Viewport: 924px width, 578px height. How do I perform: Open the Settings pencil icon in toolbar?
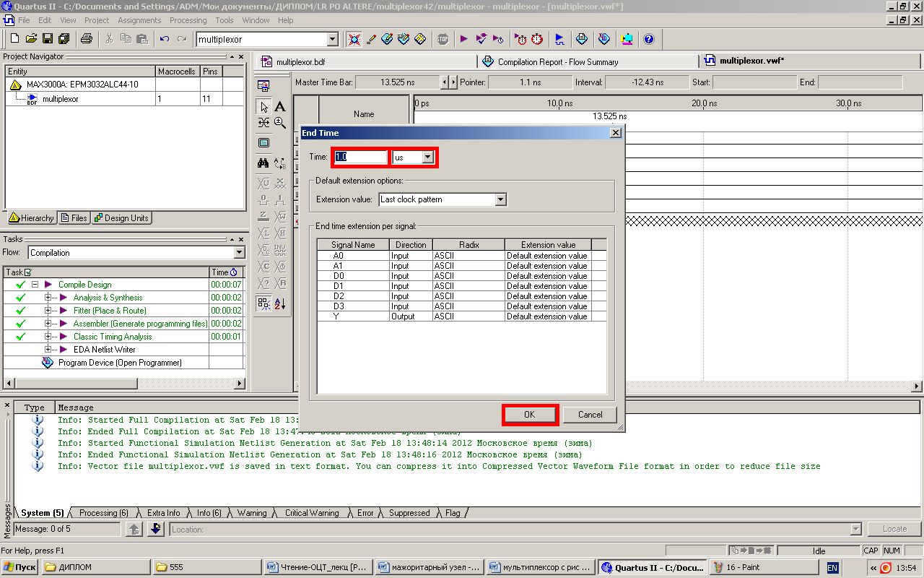point(371,39)
